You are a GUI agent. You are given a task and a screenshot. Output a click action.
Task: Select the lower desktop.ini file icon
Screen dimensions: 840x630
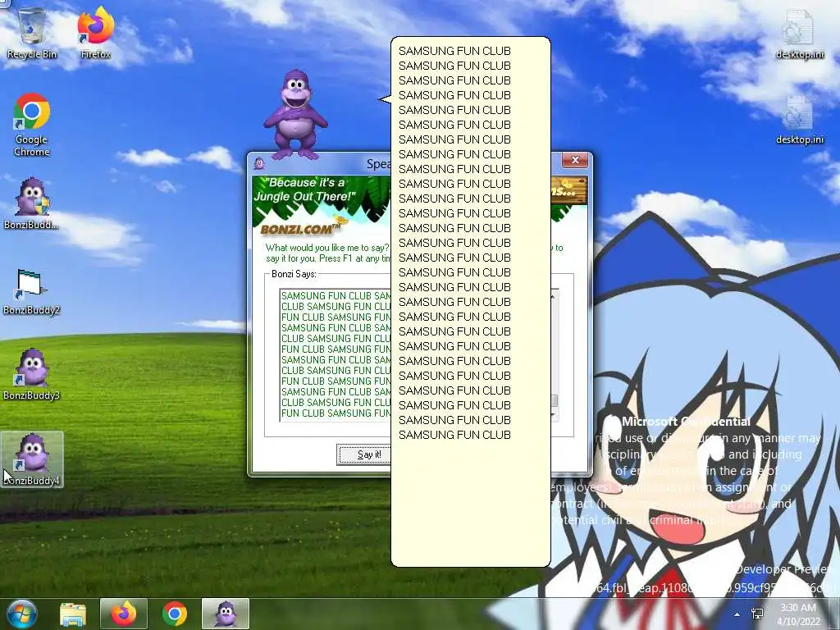point(800,119)
